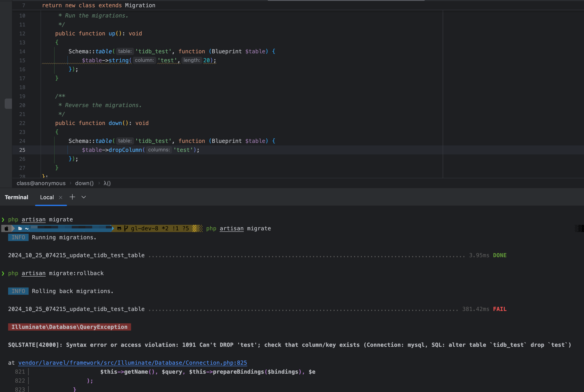Click the Terminal panel title
Image resolution: width=584 pixels, height=392 pixels.
[x=16, y=197]
